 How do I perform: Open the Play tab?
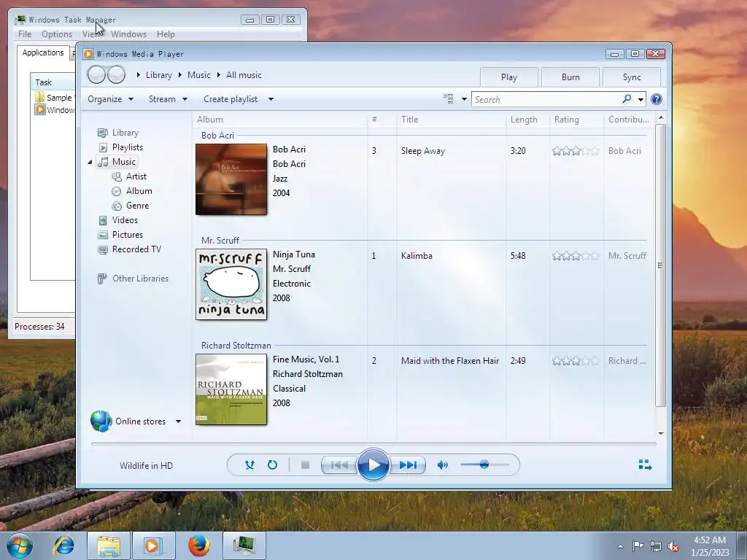(x=508, y=77)
